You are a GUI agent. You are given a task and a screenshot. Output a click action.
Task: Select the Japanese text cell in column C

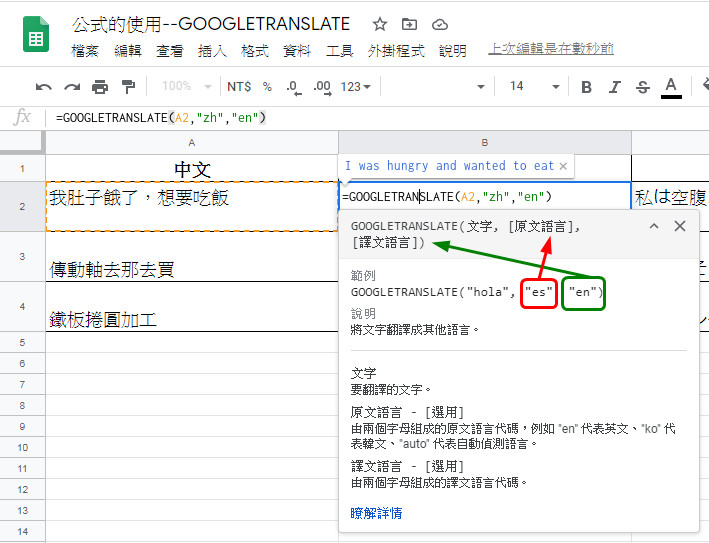[x=671, y=198]
